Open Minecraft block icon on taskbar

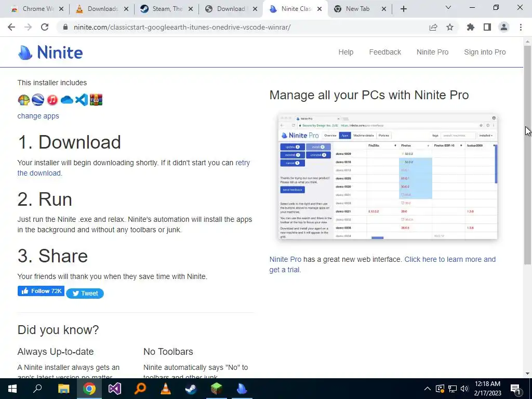(x=217, y=389)
